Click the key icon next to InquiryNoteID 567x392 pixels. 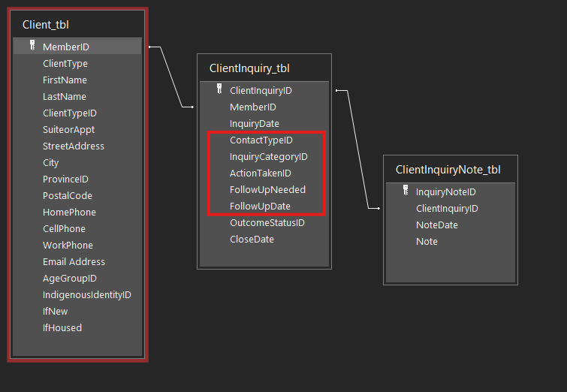pyautogui.click(x=406, y=191)
